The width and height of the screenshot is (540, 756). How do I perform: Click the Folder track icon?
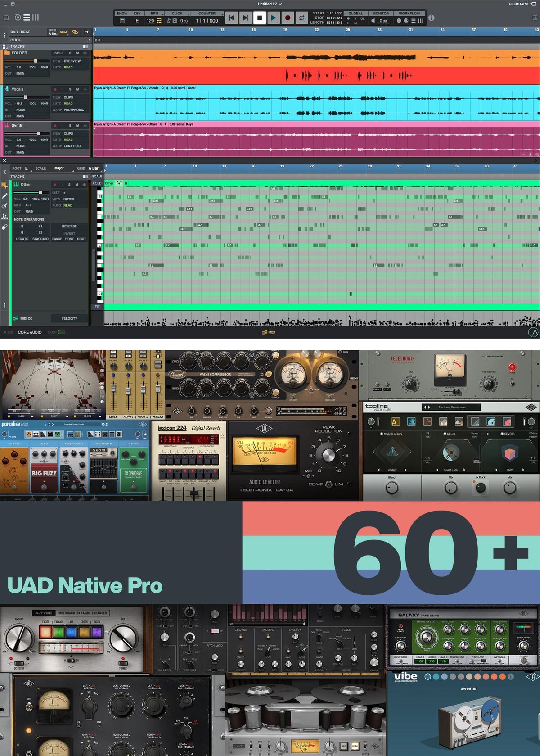tap(7, 53)
